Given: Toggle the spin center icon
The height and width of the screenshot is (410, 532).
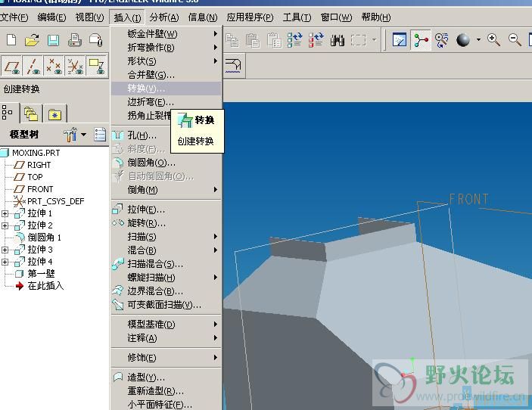Looking at the screenshot, I should (x=421, y=40).
